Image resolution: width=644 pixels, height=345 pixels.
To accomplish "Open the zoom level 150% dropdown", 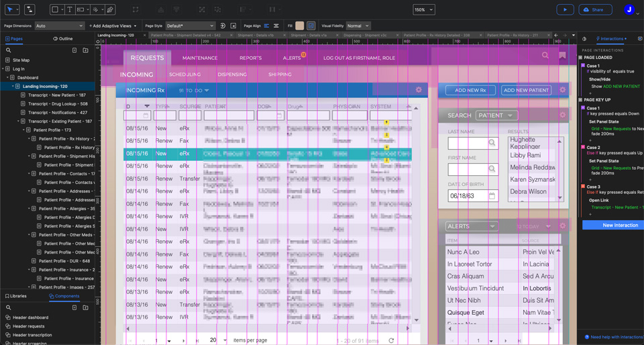I will tap(423, 10).
